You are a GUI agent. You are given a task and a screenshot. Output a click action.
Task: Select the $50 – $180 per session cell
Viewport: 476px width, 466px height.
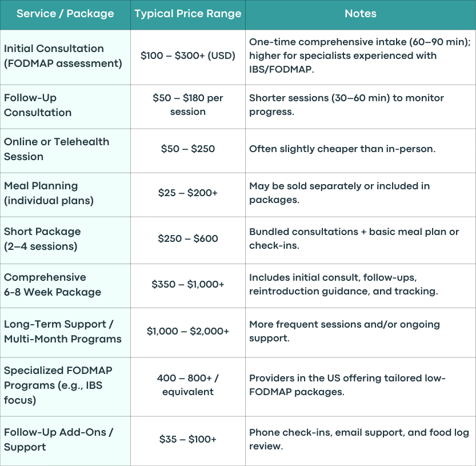(188, 106)
